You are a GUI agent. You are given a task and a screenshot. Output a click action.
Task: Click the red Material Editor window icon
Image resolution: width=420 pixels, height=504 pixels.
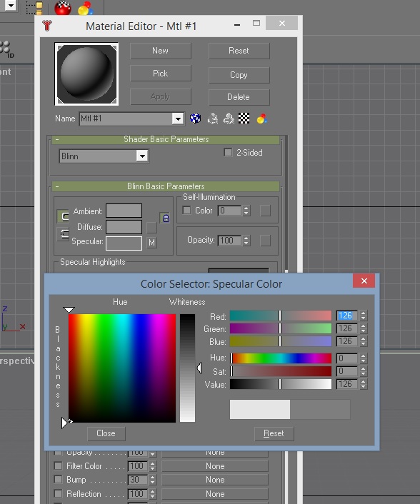(x=47, y=26)
